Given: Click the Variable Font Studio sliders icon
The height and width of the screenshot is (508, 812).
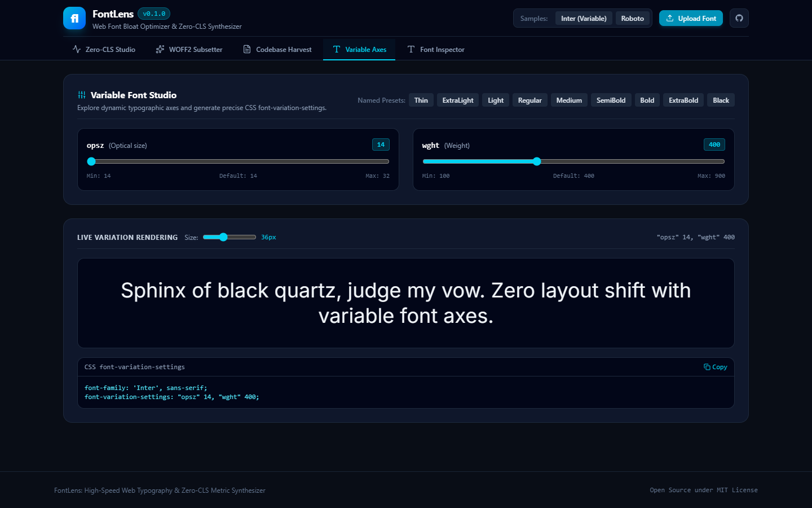Looking at the screenshot, I should click(x=82, y=95).
